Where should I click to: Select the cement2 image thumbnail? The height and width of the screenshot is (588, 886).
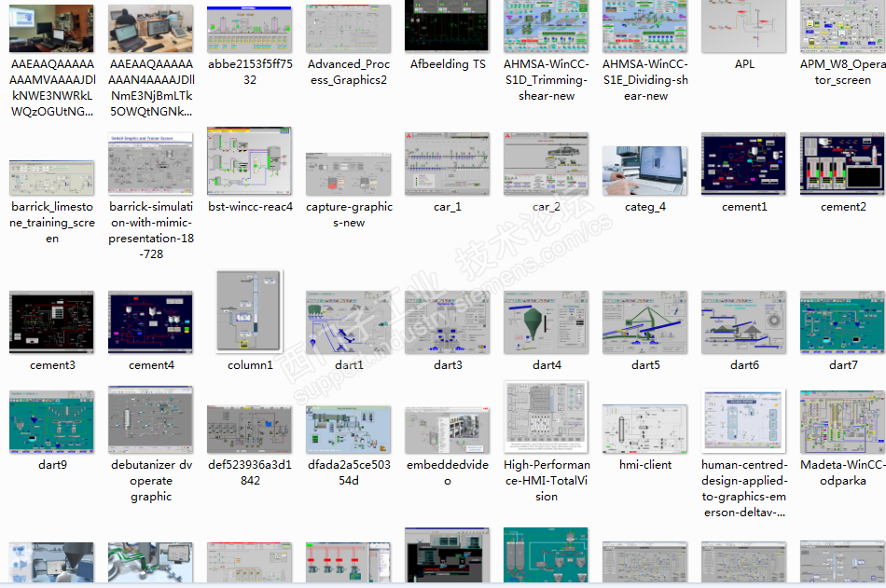pyautogui.click(x=842, y=164)
